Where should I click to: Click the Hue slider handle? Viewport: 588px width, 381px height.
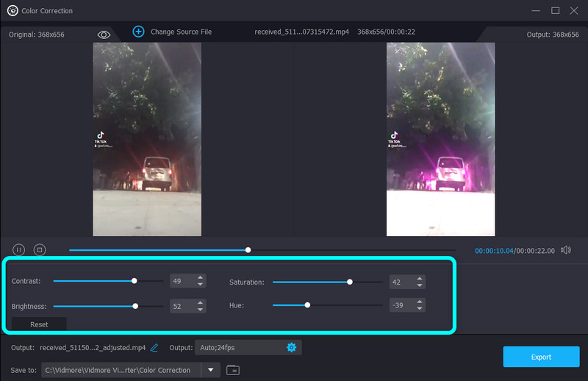point(307,305)
